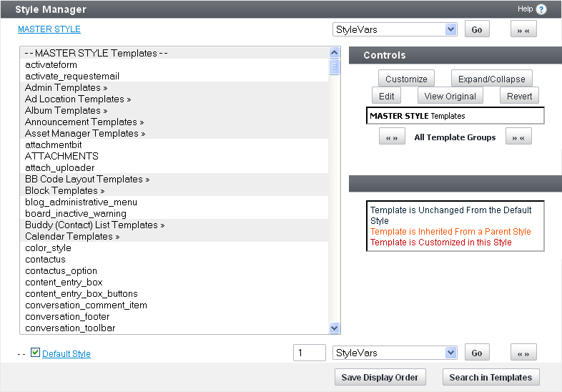This screenshot has width=562, height=392.
Task: Expand Ad Location Templates group
Action: [174, 99]
